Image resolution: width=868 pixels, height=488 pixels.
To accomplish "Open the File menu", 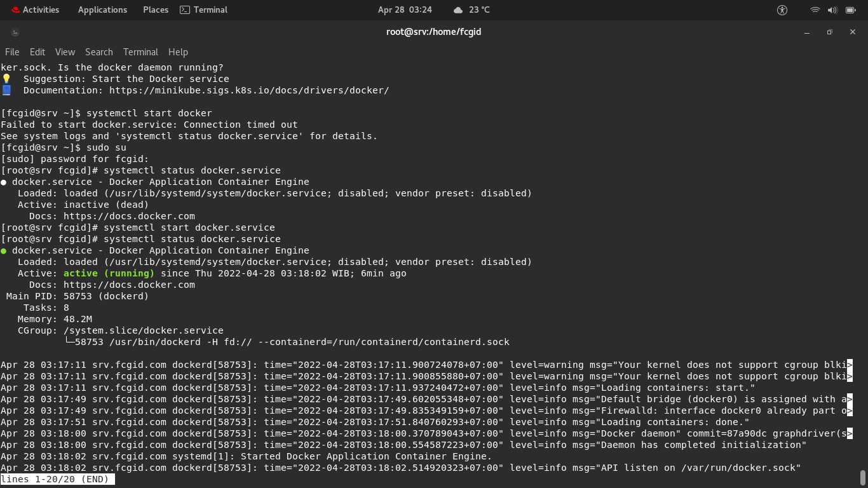I will (x=12, y=52).
